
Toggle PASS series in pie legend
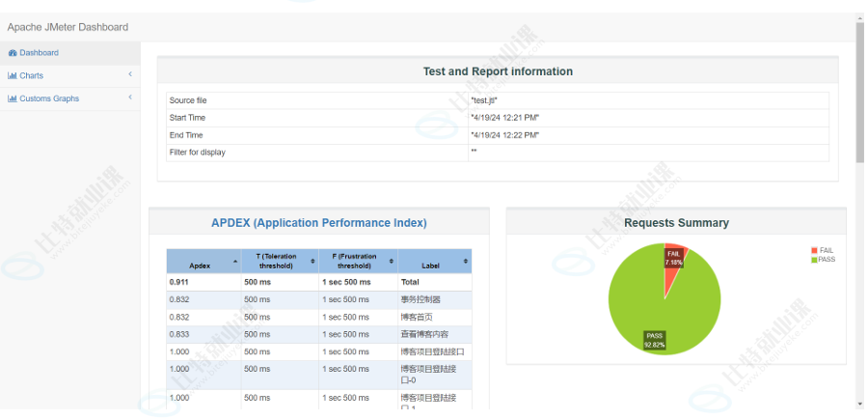[823, 260]
